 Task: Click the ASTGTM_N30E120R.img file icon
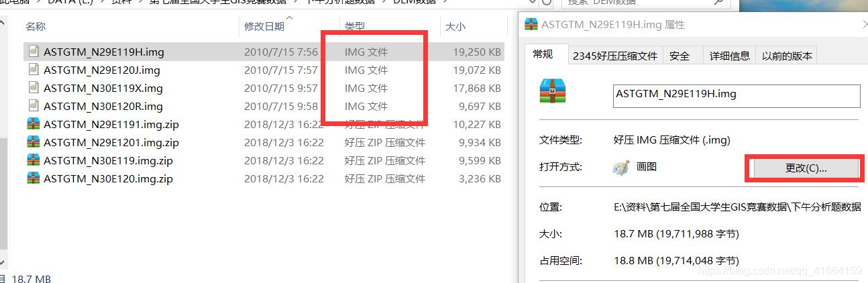pos(34,106)
